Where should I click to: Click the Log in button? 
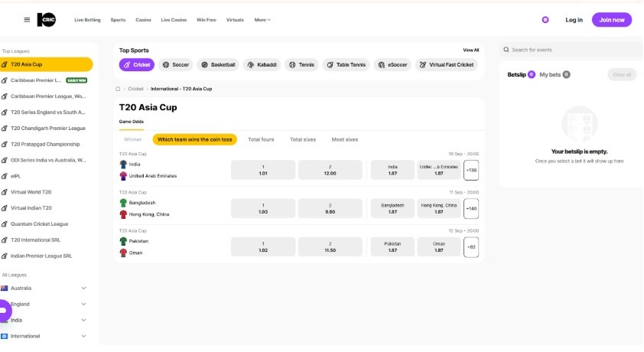[574, 20]
